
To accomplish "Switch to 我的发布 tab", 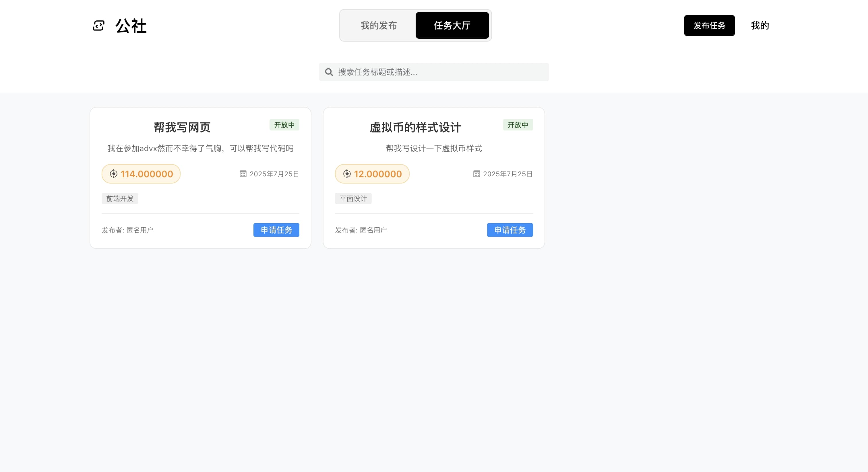I will click(x=378, y=25).
